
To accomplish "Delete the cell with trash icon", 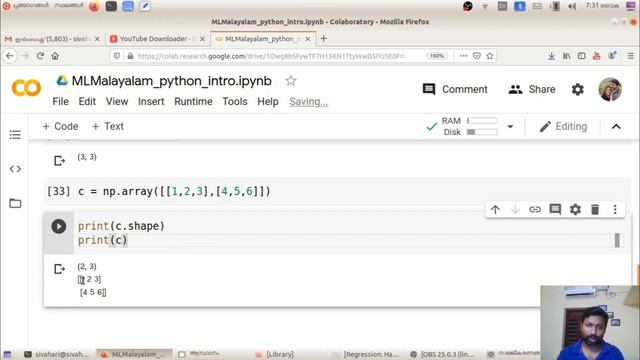I will pyautogui.click(x=595, y=209).
